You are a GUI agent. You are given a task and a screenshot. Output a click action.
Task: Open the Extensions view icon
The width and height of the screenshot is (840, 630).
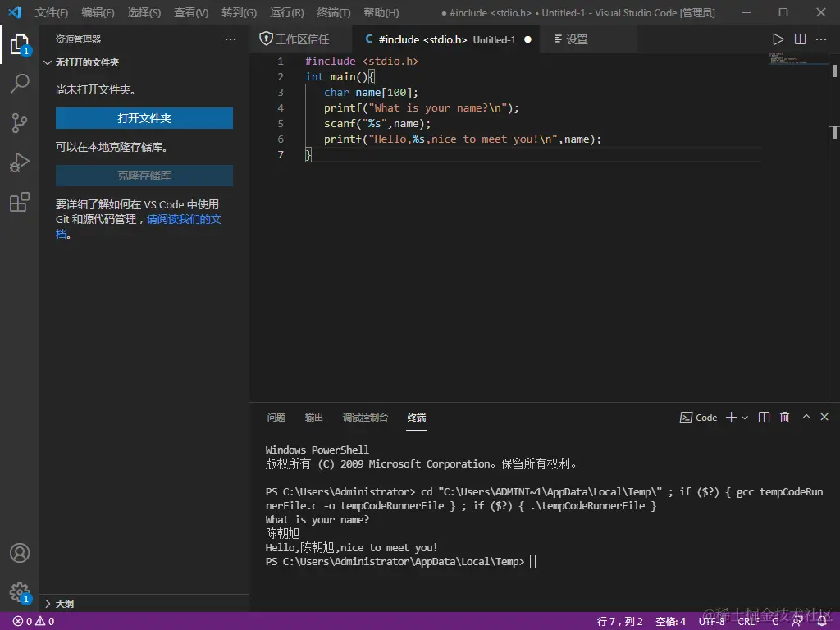point(20,203)
